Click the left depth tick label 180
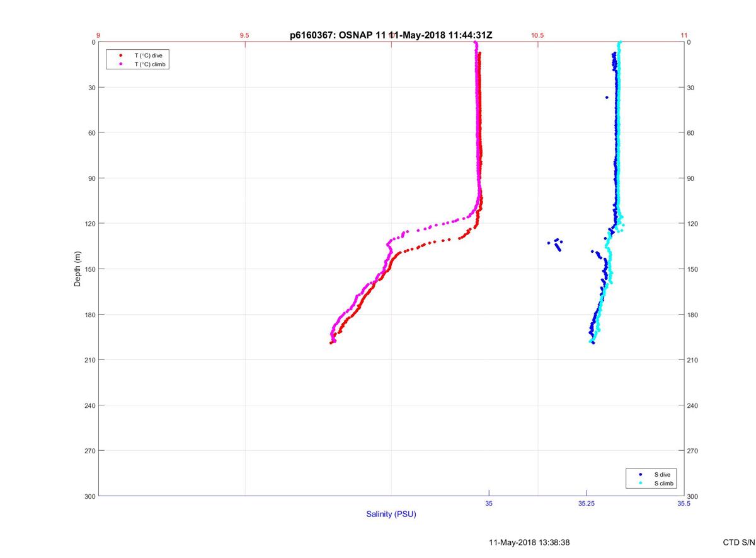756x558 pixels. click(x=89, y=315)
